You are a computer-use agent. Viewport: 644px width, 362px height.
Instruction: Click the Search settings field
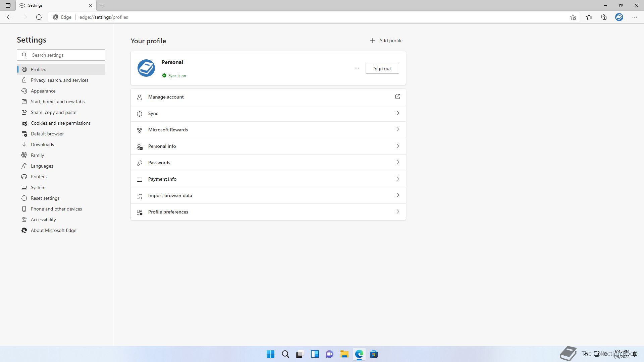pyautogui.click(x=61, y=55)
